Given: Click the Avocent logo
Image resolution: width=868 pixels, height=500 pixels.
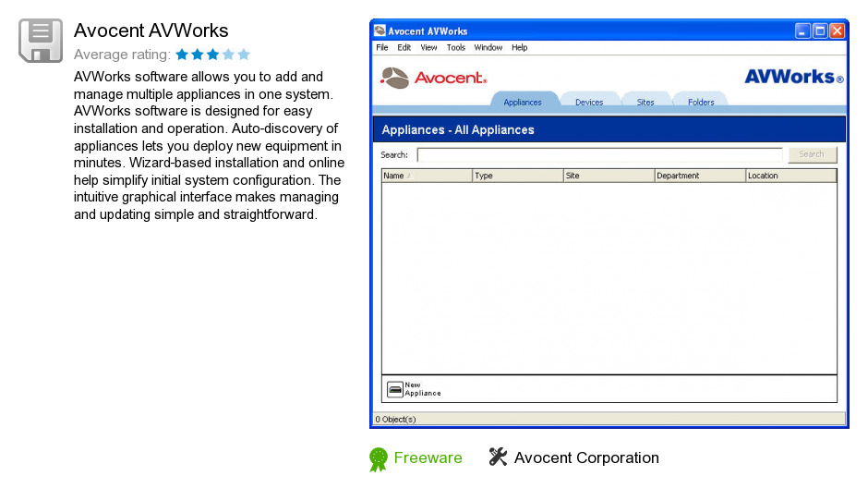Looking at the screenshot, I should point(433,78).
